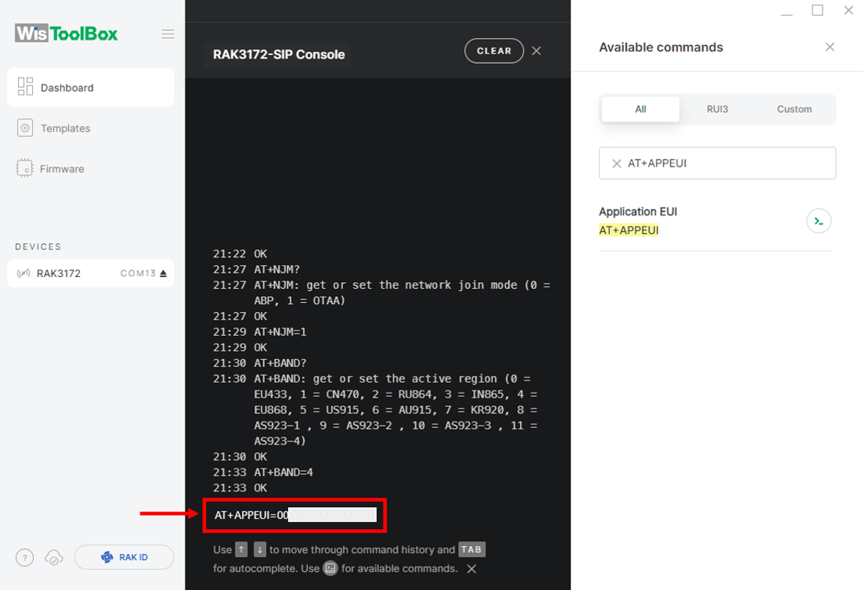
Task: Clear the console output
Action: [x=494, y=51]
